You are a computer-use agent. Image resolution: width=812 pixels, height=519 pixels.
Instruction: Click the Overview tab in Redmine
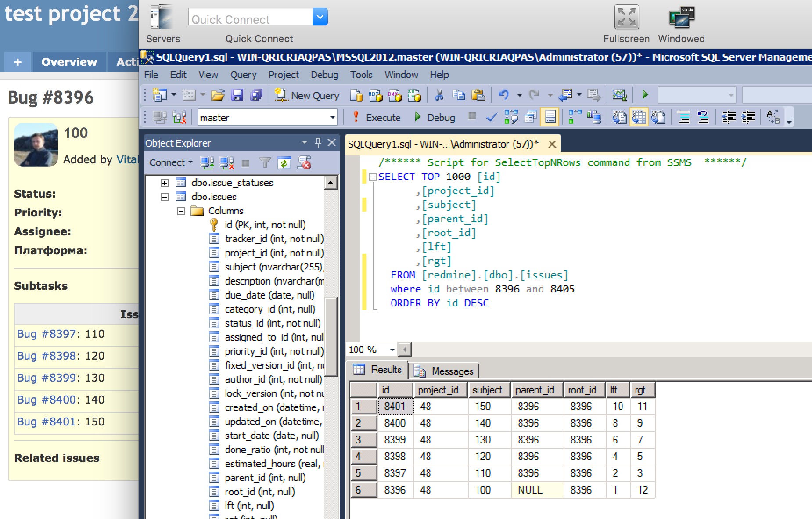coord(69,62)
